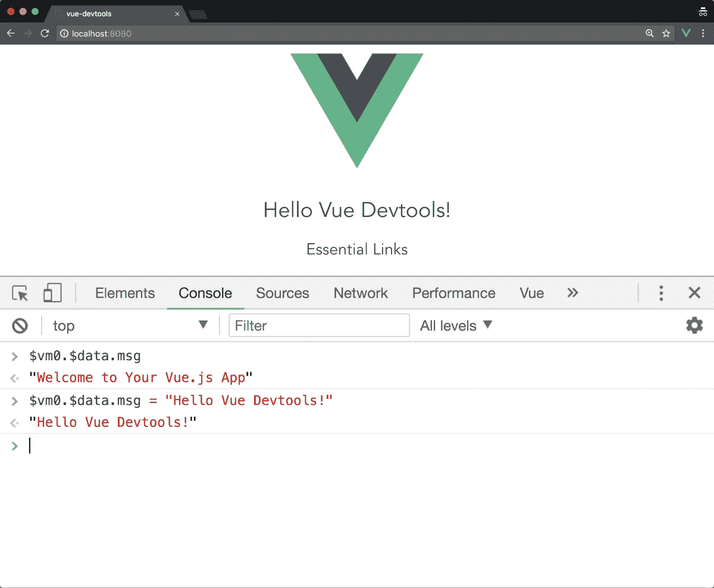The height and width of the screenshot is (588, 714).
Task: Activate the inspect element picker icon
Action: (x=20, y=293)
